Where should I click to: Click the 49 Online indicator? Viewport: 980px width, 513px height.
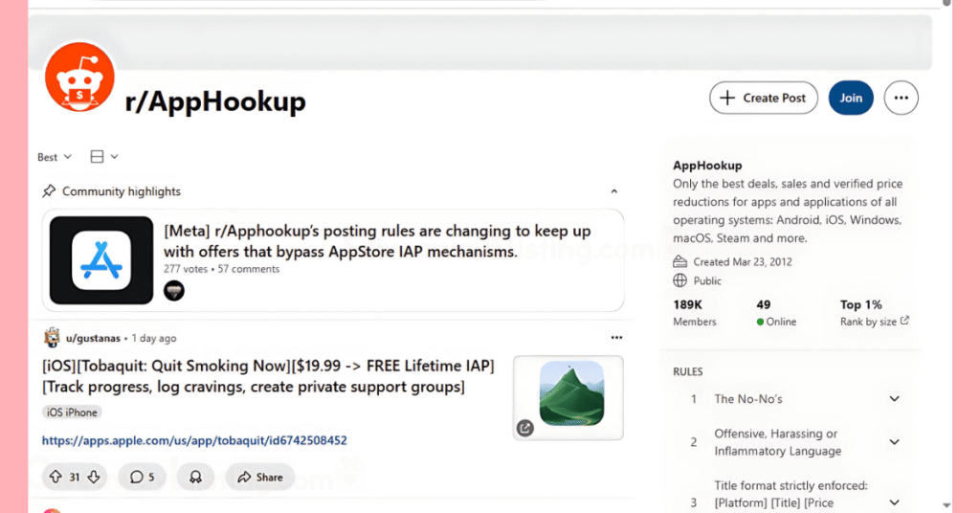click(x=776, y=313)
